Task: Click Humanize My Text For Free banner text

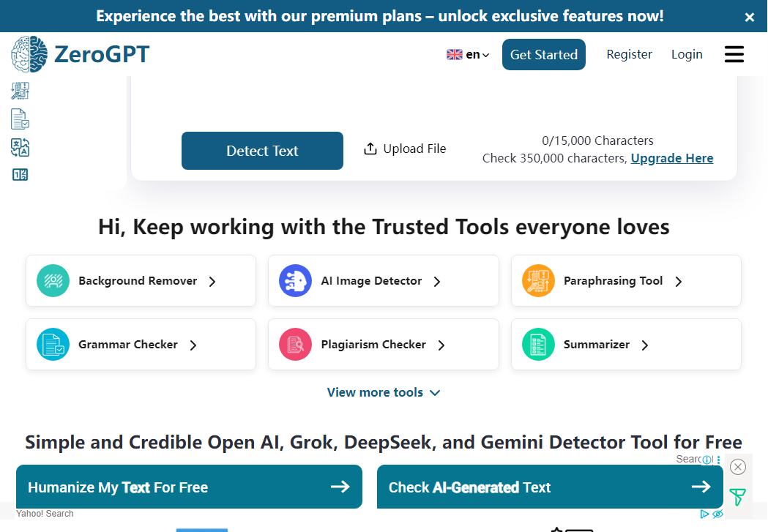Action: [118, 487]
